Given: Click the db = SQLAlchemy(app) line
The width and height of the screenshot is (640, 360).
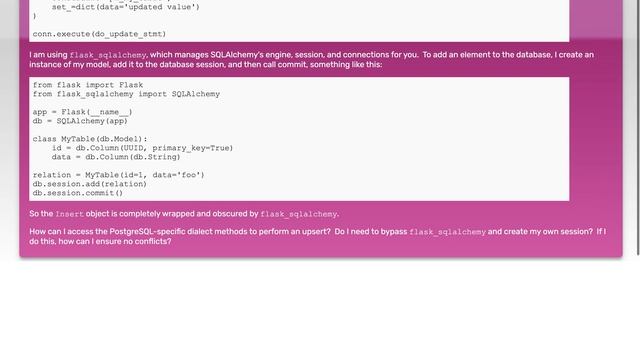Looking at the screenshot, I should coord(80,121).
